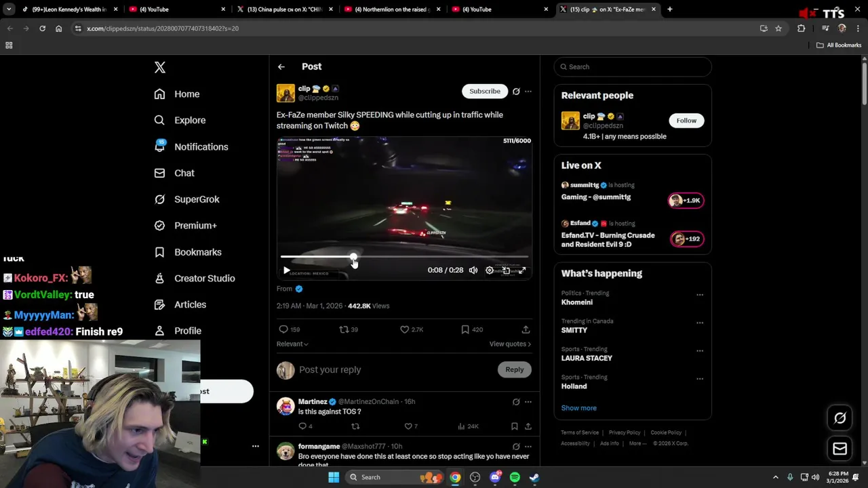Screen dimensions: 868x488
Task: Join the Esfand.TV live broadcast
Action: 687,239
